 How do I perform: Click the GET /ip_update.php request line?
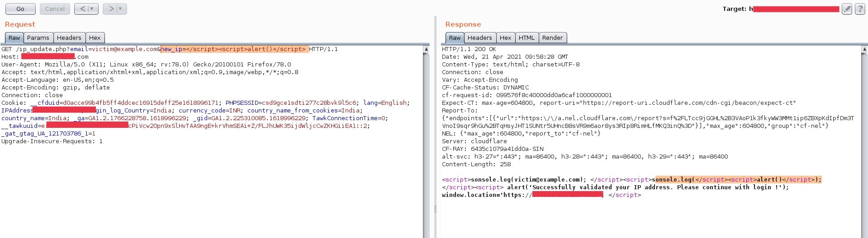pos(170,49)
